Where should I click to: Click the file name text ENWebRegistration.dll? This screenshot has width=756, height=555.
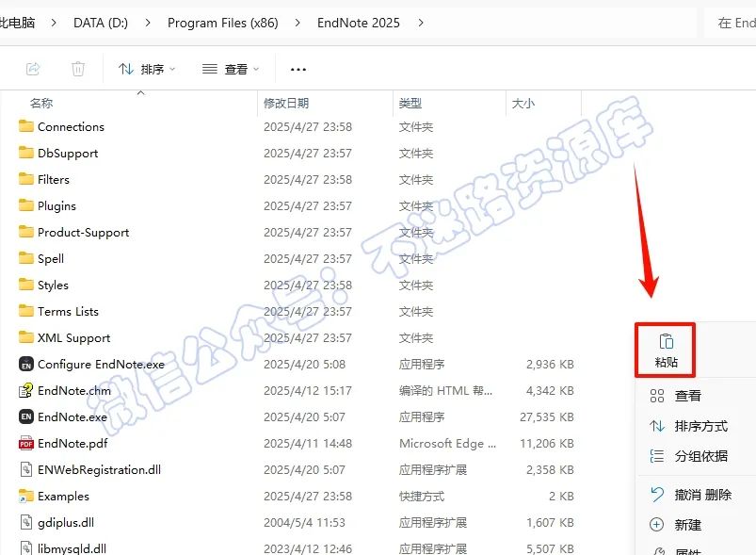99,469
